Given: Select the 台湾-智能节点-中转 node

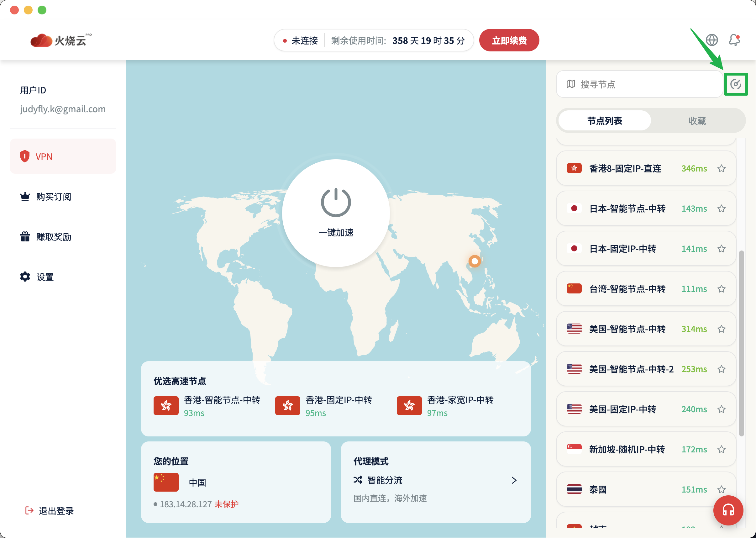Looking at the screenshot, I should (646, 288).
